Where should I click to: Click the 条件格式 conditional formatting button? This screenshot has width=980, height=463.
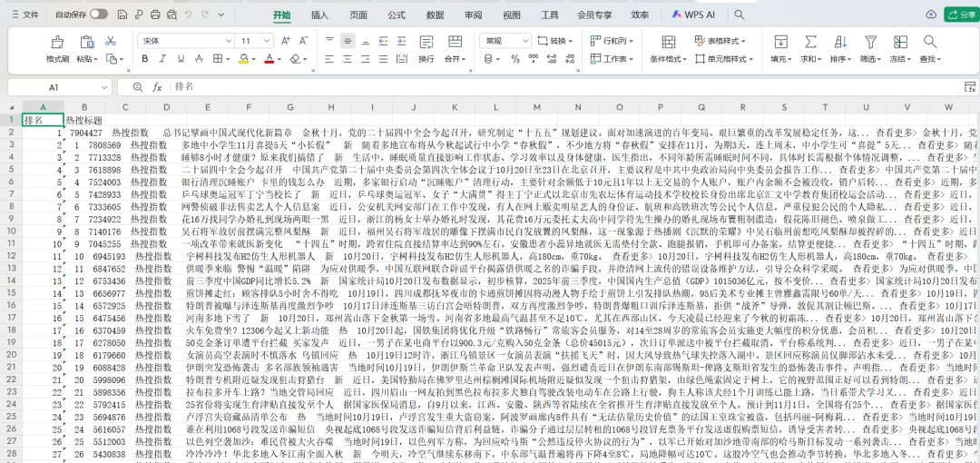coord(668,49)
